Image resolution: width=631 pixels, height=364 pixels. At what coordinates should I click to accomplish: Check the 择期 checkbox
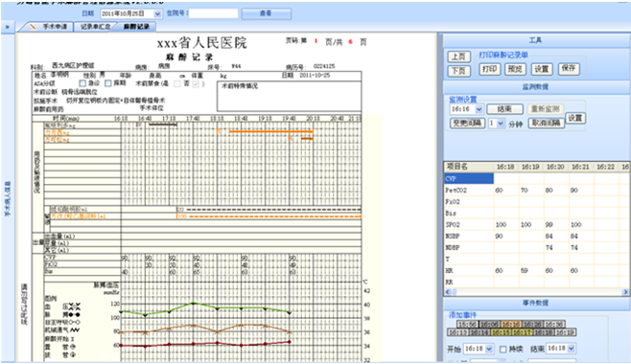[x=107, y=83]
